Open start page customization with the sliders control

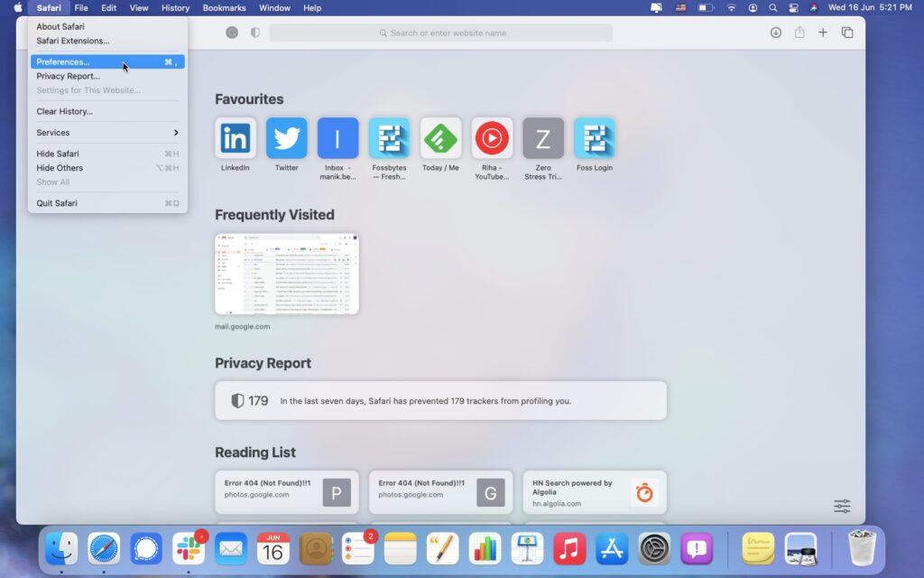[841, 507]
